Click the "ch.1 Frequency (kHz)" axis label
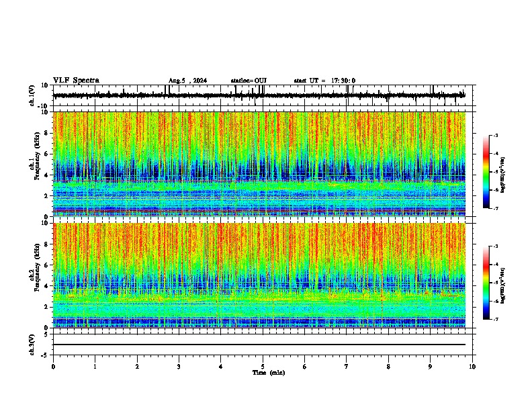 34,156
